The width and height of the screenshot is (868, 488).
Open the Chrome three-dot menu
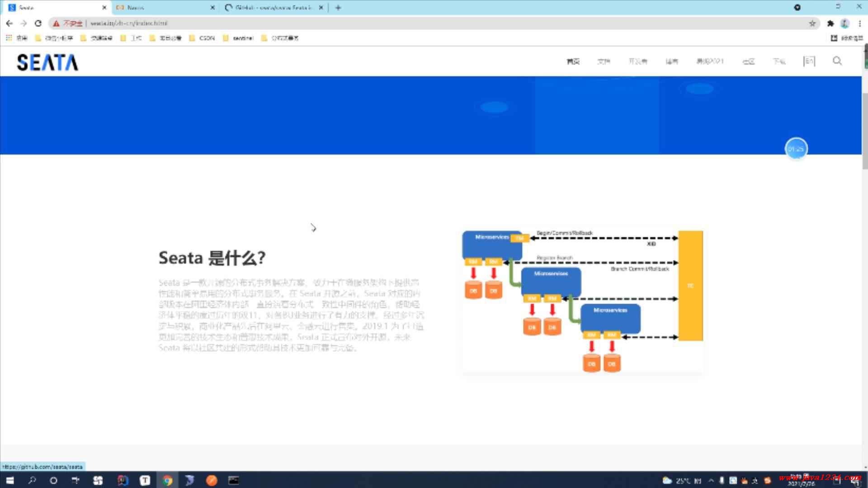[859, 23]
